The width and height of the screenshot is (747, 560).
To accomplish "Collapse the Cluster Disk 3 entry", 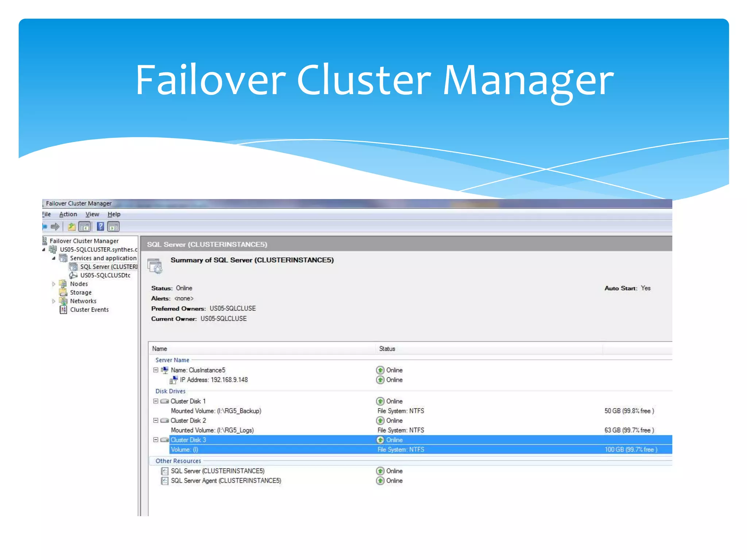I will 156,440.
